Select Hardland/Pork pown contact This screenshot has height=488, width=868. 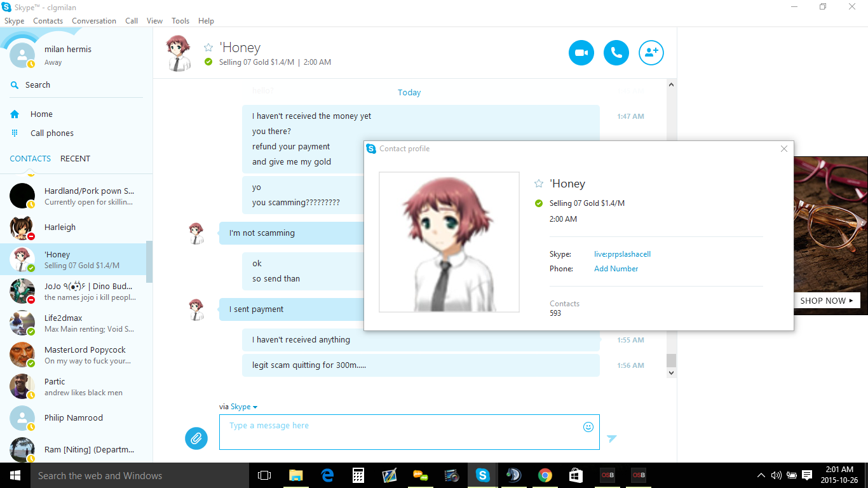tap(74, 196)
